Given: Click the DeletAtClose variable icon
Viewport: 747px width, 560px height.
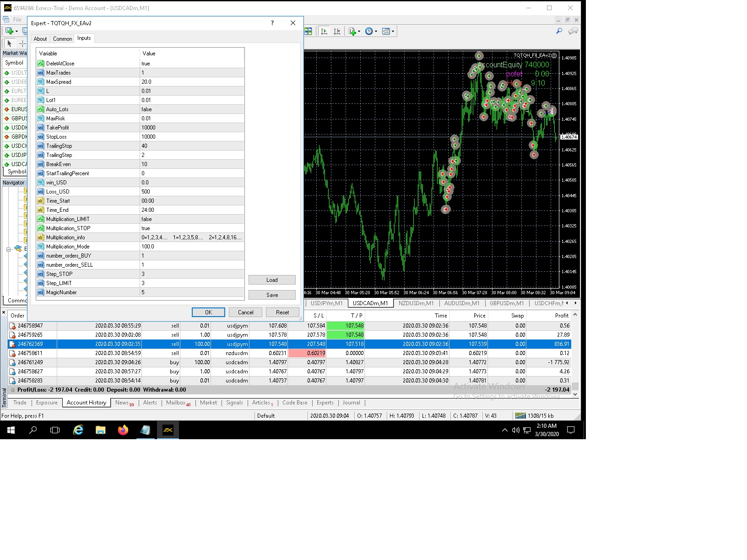Looking at the screenshot, I should (x=41, y=64).
